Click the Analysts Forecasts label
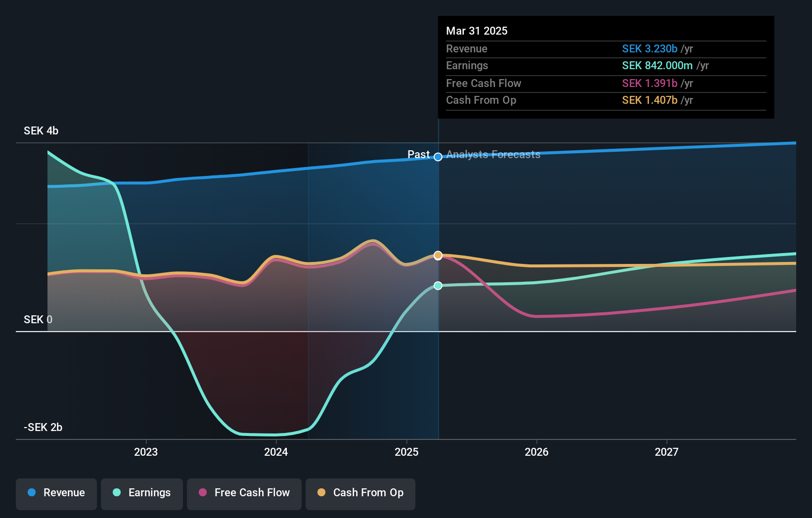Image resolution: width=812 pixels, height=518 pixels. 494,155
